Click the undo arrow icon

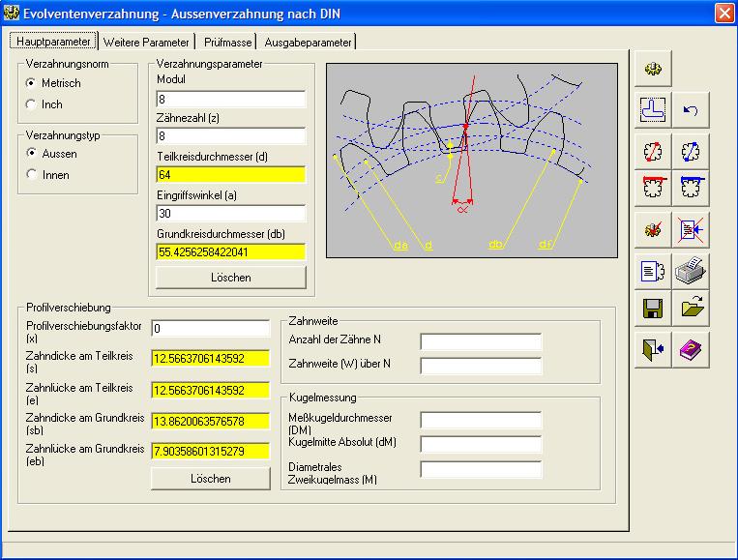point(691,110)
